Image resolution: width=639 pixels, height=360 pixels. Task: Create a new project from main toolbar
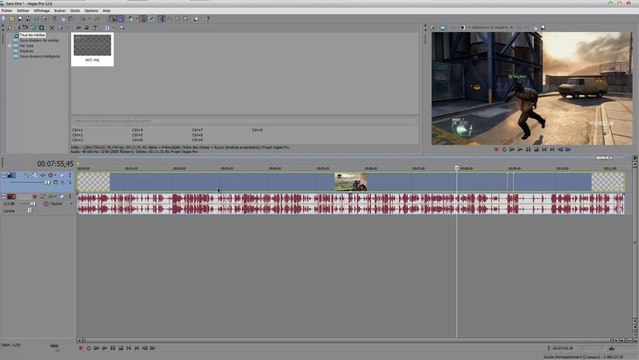pyautogui.click(x=4, y=19)
